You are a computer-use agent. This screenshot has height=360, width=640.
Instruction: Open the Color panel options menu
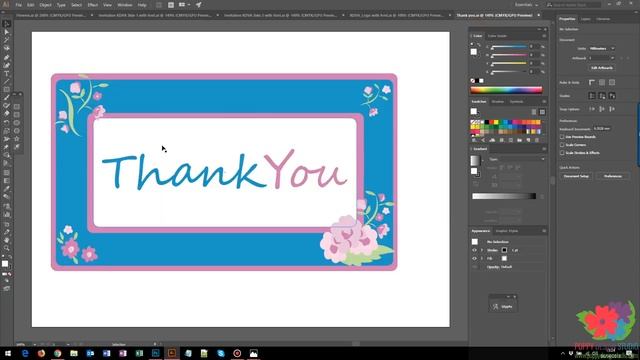[544, 36]
